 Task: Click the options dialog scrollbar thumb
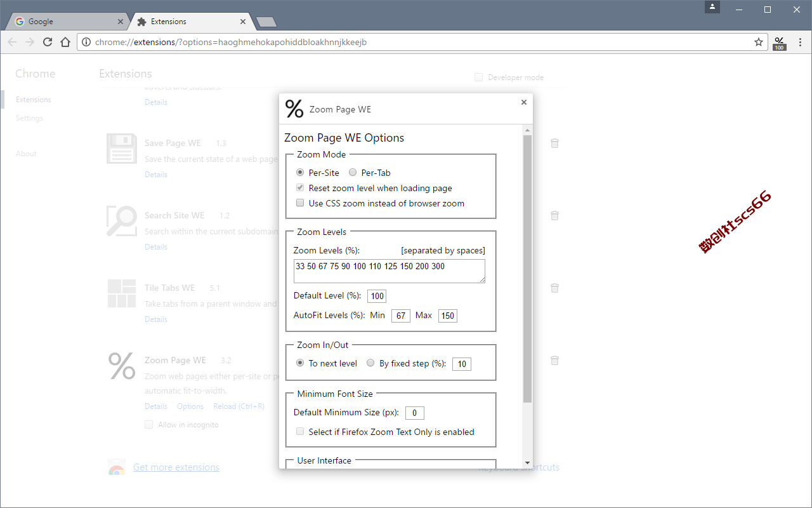528,269
